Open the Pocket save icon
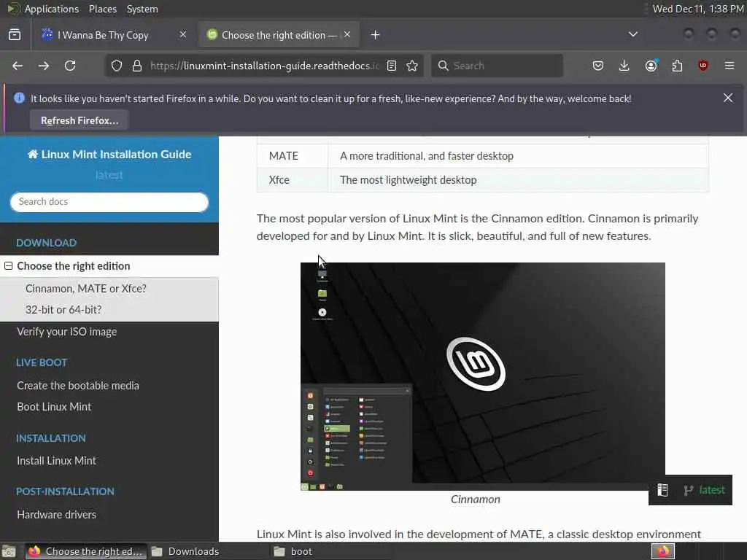The height and width of the screenshot is (560, 747). (598, 66)
